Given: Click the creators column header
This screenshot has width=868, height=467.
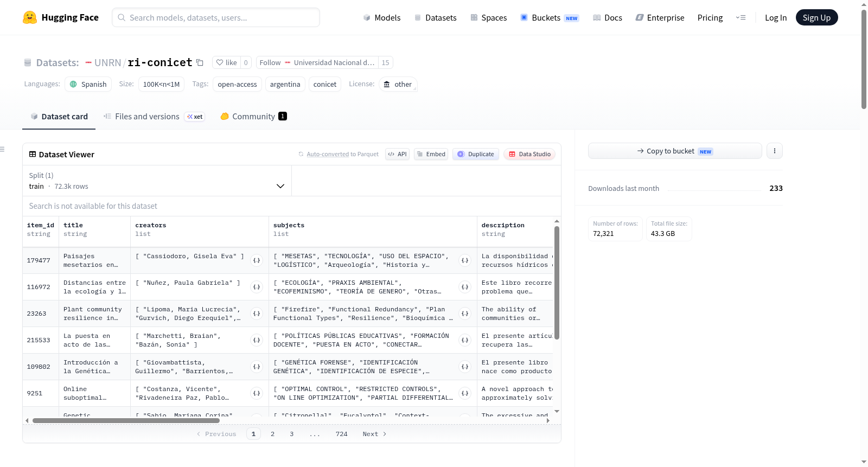Looking at the screenshot, I should pyautogui.click(x=200, y=229).
